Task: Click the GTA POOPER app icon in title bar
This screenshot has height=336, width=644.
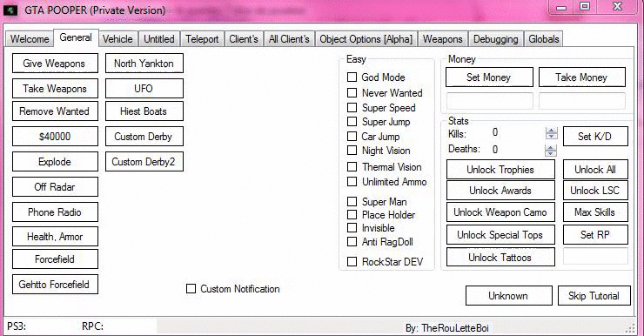Action: point(10,10)
